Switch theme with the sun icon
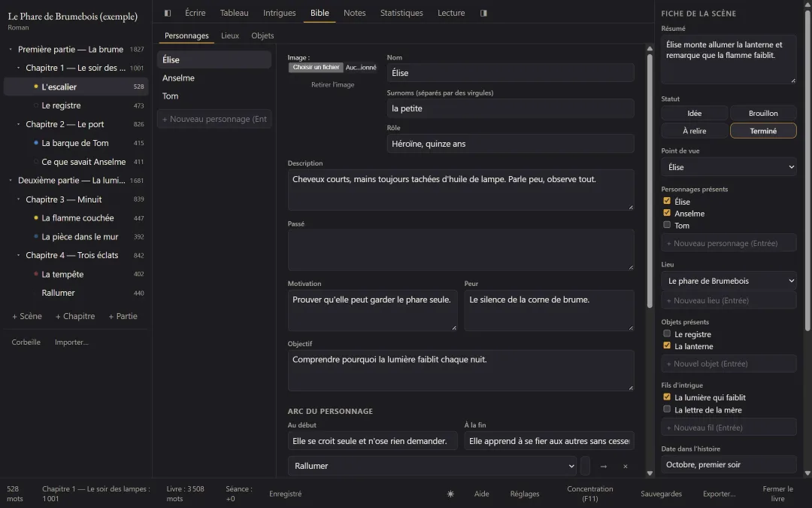Image resolution: width=812 pixels, height=508 pixels. tap(450, 494)
